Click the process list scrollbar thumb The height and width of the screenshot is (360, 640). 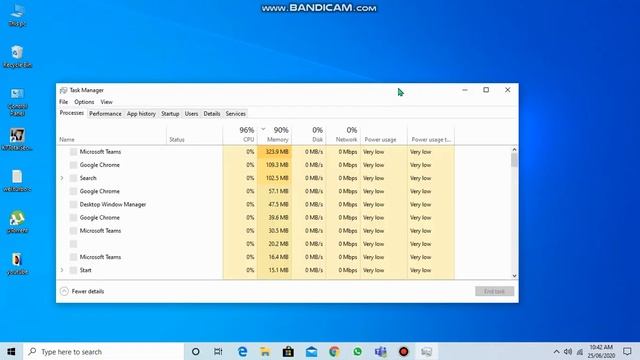click(514, 160)
